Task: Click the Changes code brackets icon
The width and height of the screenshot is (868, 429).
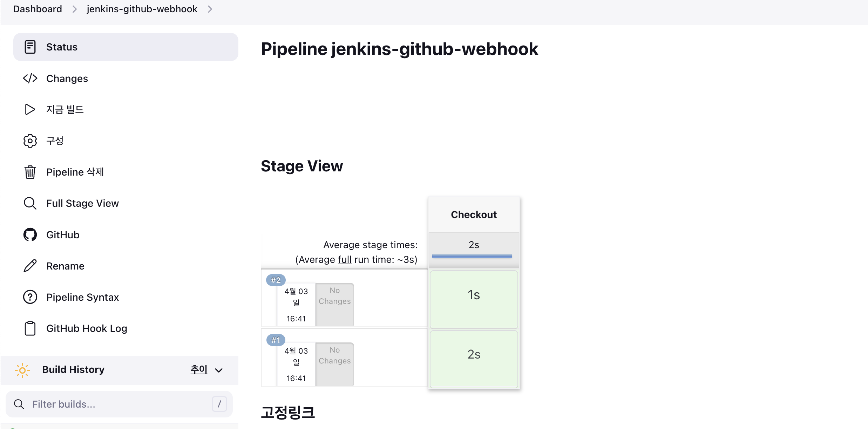Action: click(x=30, y=78)
